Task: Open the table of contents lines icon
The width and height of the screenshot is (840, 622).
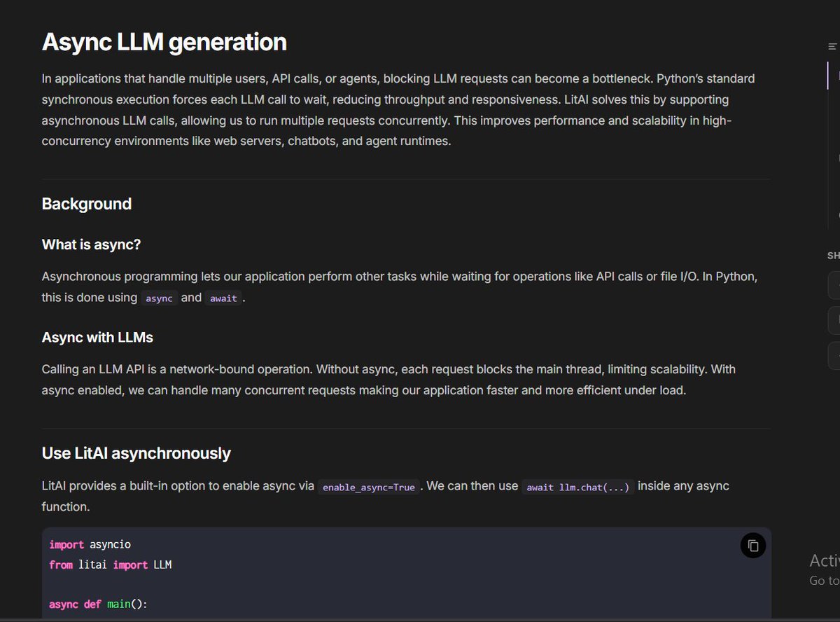Action: (832, 47)
